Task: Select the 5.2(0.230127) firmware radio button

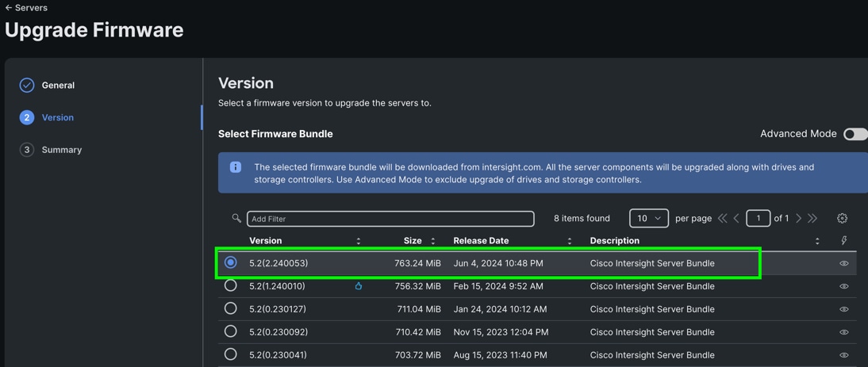Action: coord(231,308)
